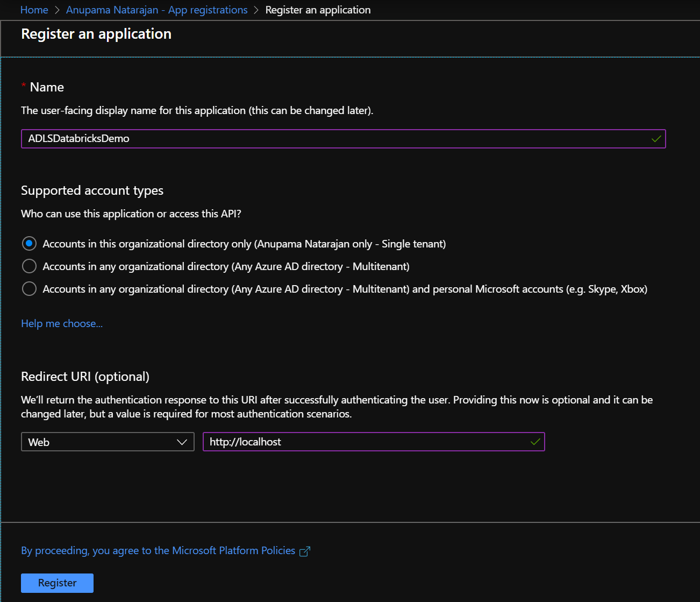Click the green checkmark in the Redirect URI field
The height and width of the screenshot is (602, 700).
(x=535, y=442)
